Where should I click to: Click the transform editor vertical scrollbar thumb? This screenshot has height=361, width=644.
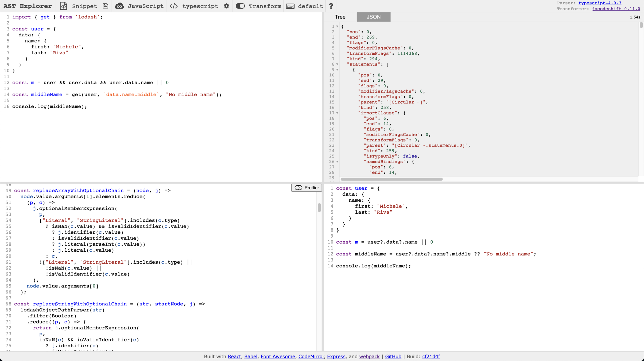point(319,208)
